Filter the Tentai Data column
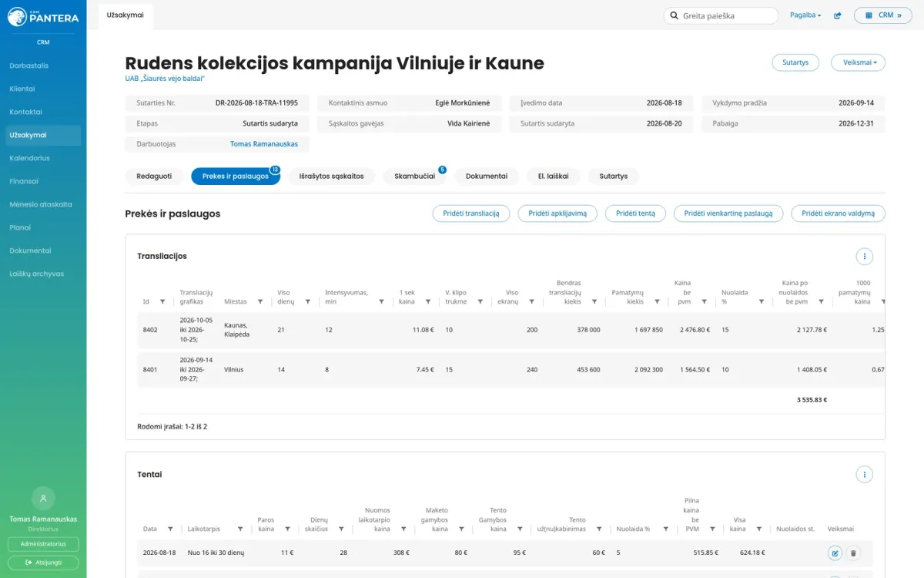The image size is (924, 578). [170, 529]
